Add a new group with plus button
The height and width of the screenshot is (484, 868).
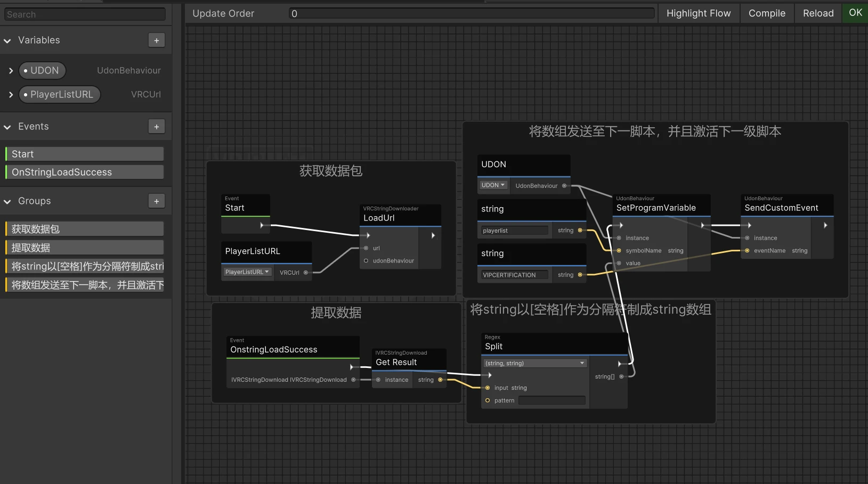click(x=156, y=201)
